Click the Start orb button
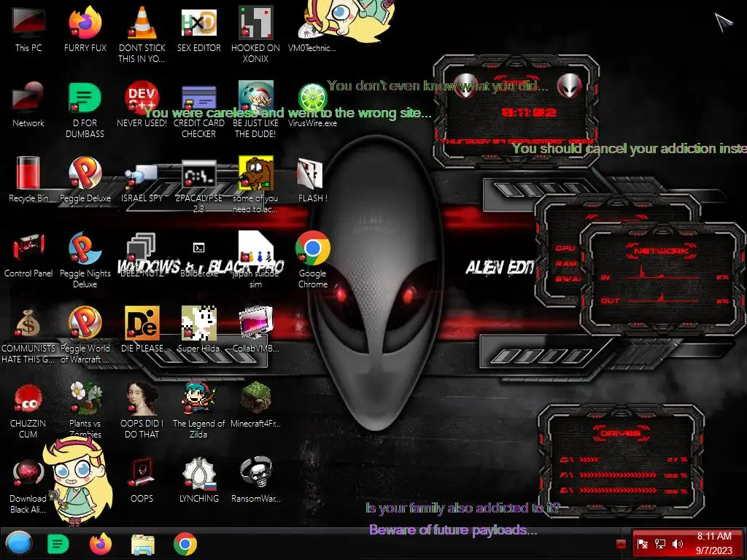 tap(18, 544)
